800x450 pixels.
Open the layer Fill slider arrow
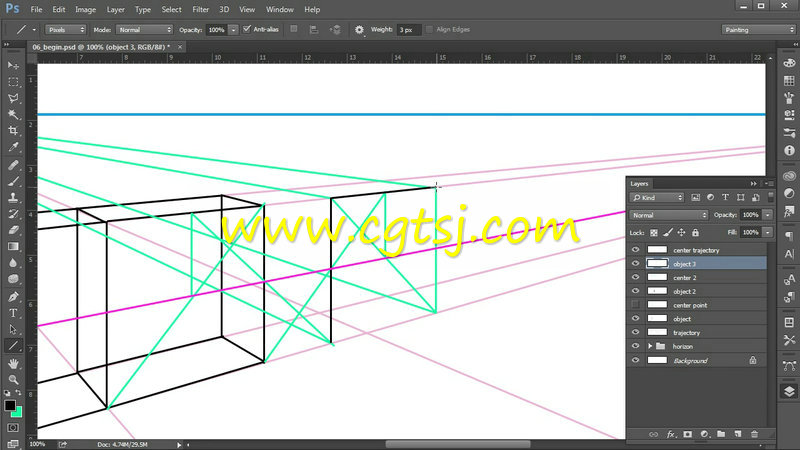767,232
